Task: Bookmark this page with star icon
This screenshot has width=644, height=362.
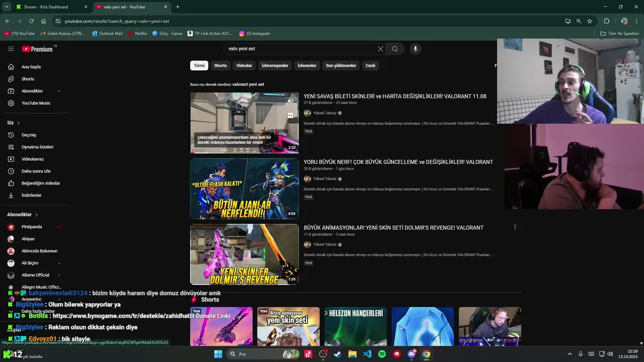Action: point(590,21)
